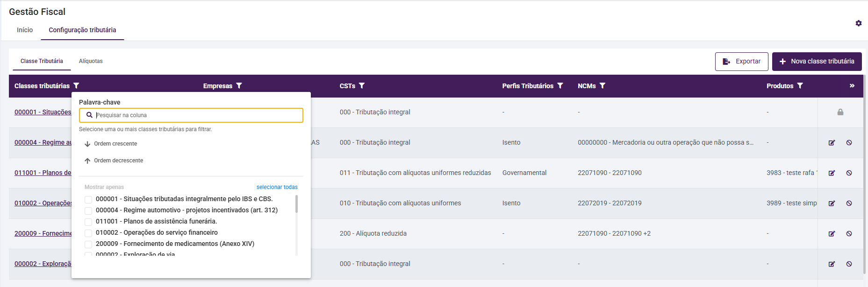The height and width of the screenshot is (287, 868).
Task: Open the CSTs column filter
Action: tap(362, 86)
